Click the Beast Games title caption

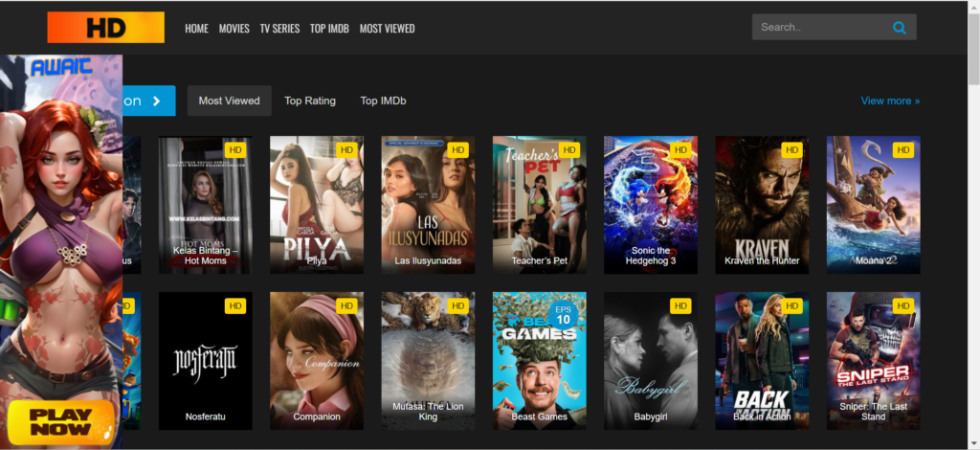[x=540, y=416]
